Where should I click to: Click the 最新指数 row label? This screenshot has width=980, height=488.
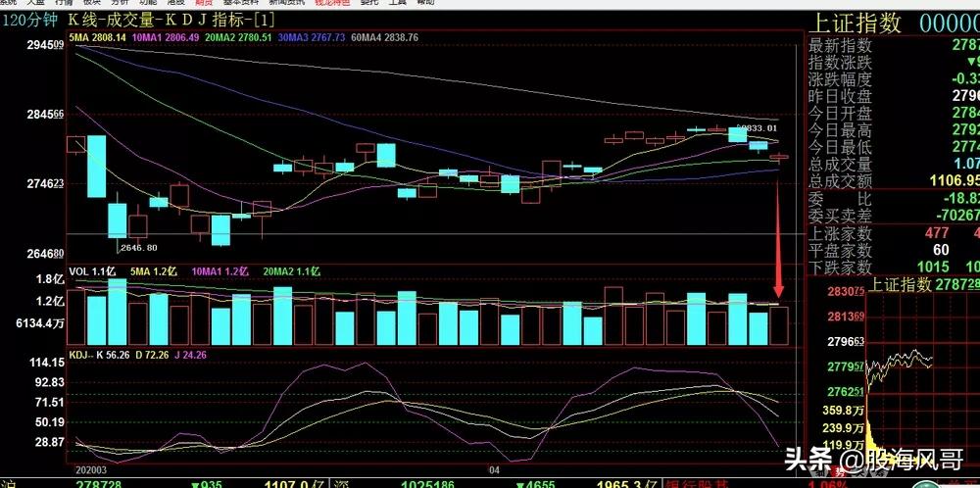[840, 46]
